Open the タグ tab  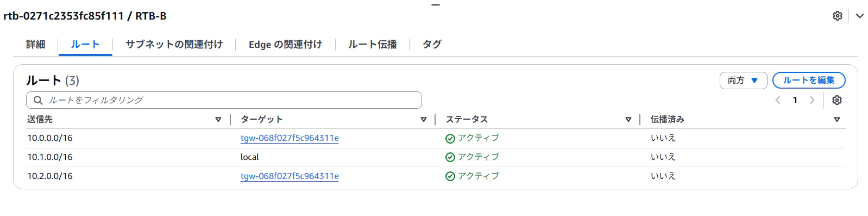[x=432, y=45]
